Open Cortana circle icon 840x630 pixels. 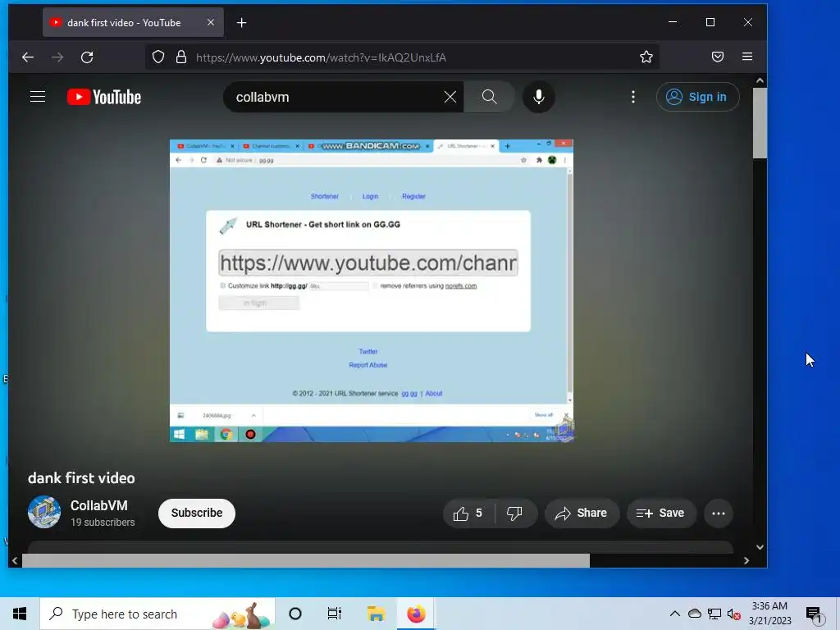tap(295, 614)
